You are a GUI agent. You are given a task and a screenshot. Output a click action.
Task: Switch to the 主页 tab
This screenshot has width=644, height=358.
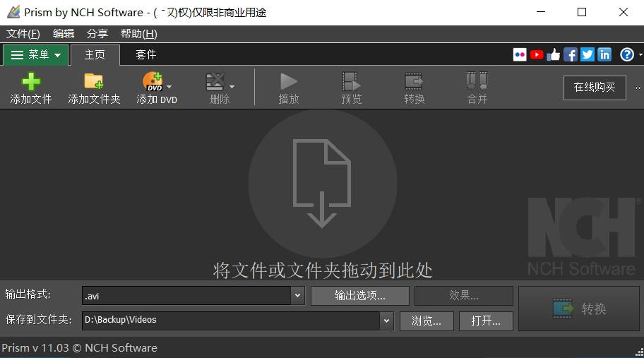[x=95, y=54]
